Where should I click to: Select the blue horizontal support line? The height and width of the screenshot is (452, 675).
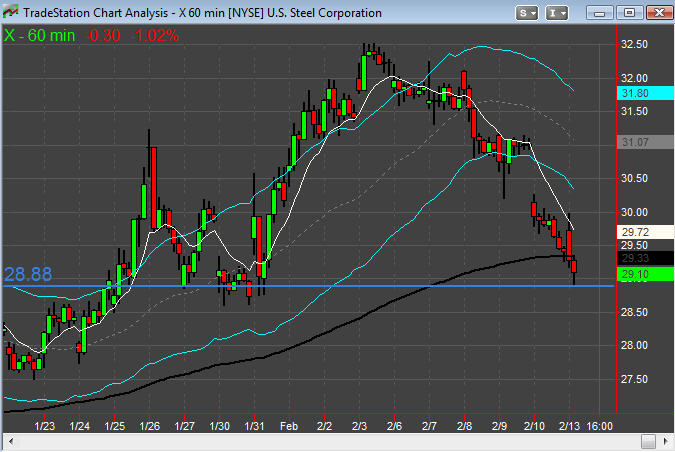tap(308, 286)
